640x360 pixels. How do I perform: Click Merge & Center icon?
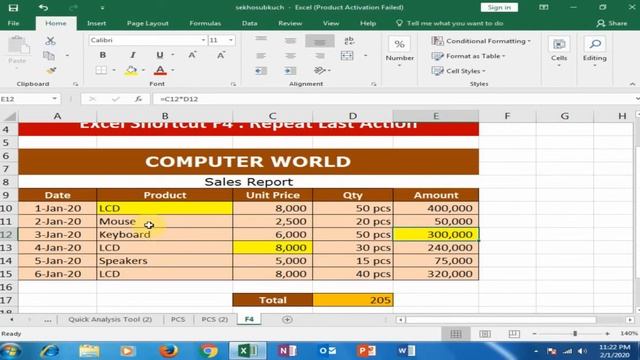[x=347, y=56]
